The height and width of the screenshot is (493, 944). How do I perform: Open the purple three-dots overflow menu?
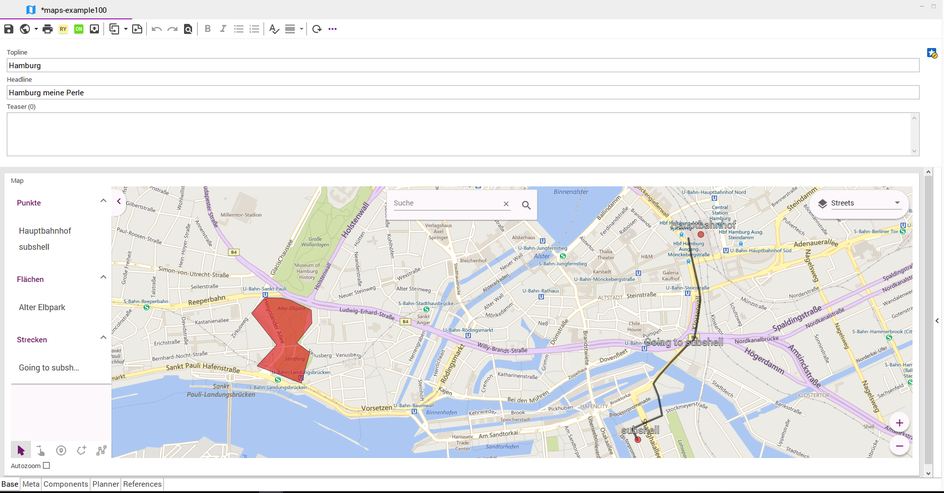(x=332, y=29)
